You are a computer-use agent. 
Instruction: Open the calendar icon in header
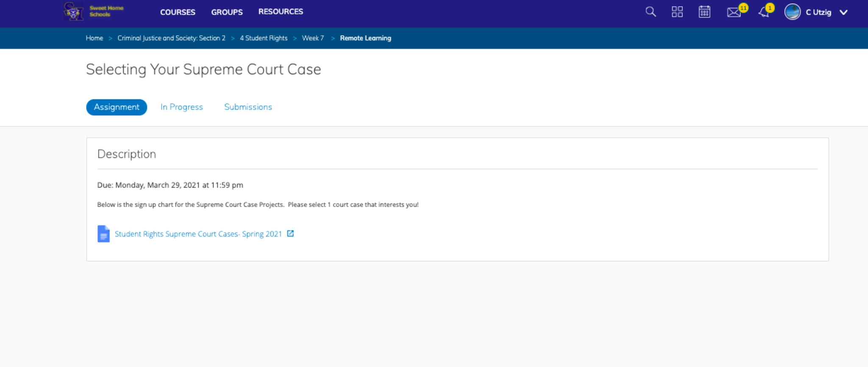pos(704,12)
